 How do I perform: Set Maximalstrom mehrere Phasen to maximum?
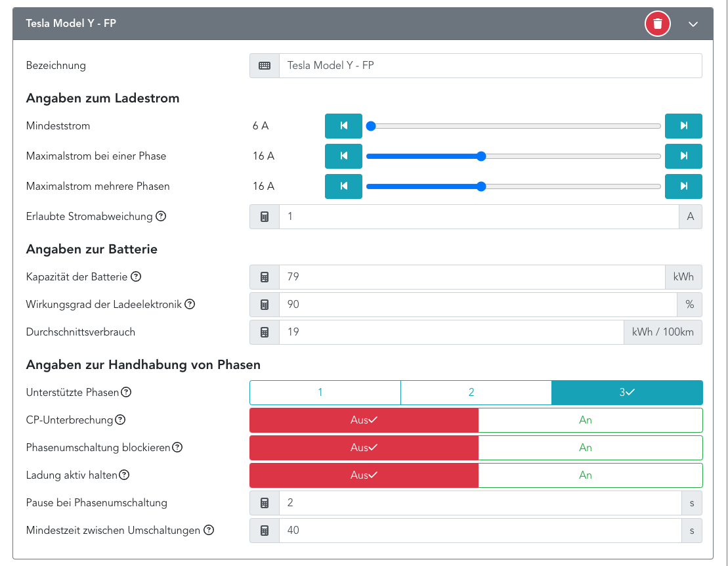click(x=683, y=186)
